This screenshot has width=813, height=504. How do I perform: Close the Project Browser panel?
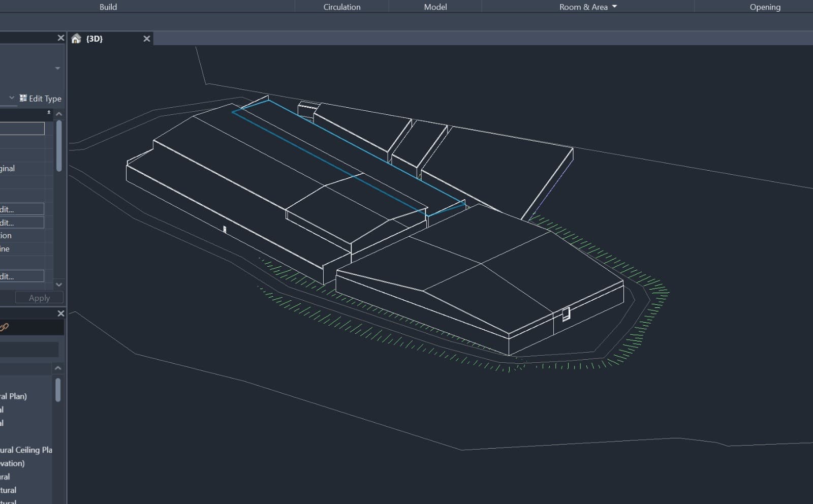[x=61, y=313]
